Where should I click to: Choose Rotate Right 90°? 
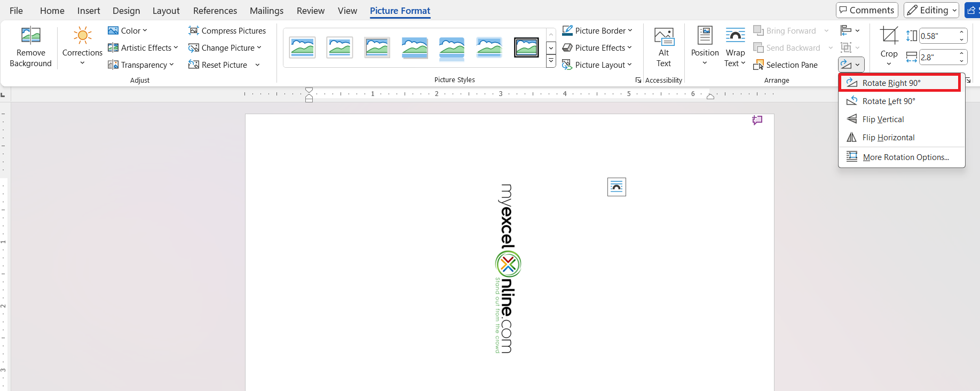[x=899, y=83]
